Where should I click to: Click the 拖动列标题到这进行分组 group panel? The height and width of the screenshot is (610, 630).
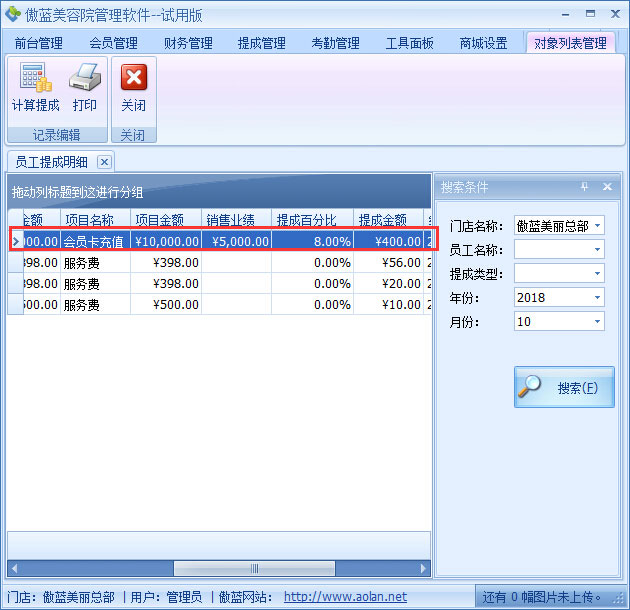tap(219, 192)
